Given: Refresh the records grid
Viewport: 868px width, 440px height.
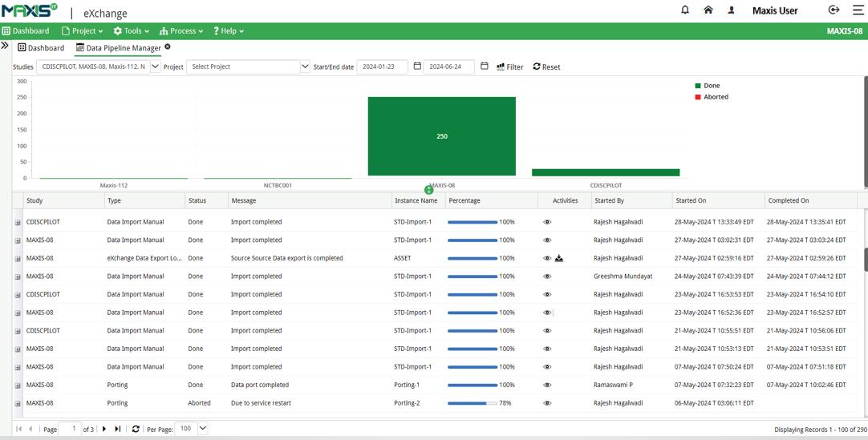Looking at the screenshot, I should (136, 429).
